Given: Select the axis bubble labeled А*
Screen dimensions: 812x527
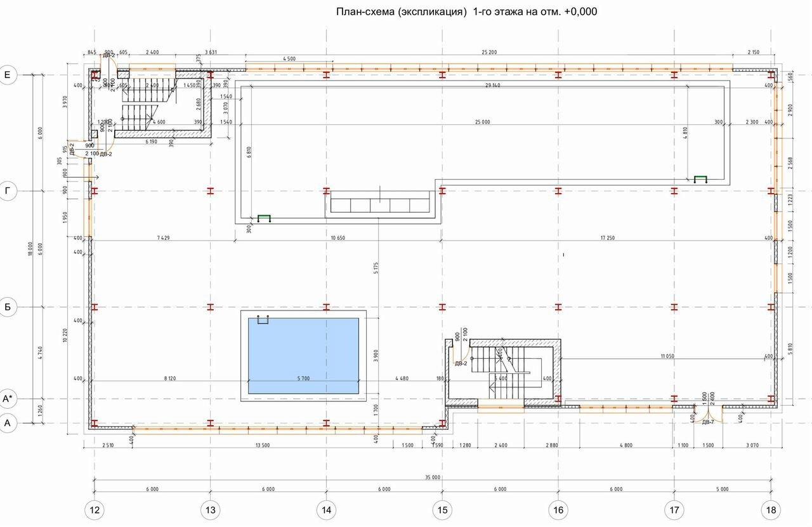Looking at the screenshot, I should (x=8, y=399).
